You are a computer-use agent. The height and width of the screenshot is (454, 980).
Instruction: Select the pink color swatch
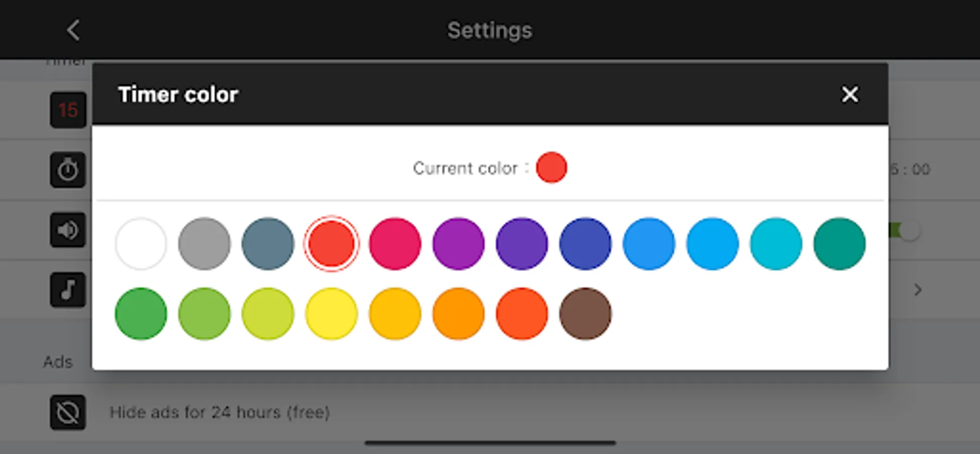(395, 244)
